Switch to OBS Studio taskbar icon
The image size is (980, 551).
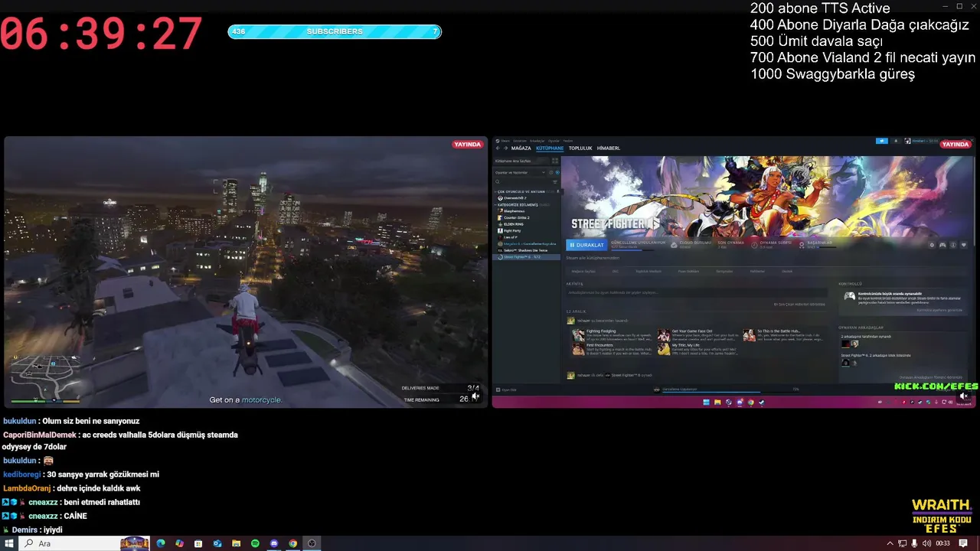coord(312,543)
